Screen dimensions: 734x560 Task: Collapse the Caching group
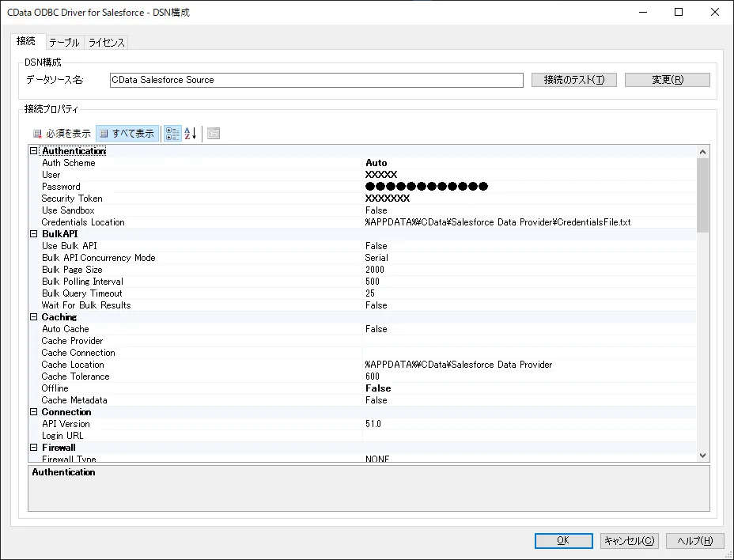(x=34, y=317)
